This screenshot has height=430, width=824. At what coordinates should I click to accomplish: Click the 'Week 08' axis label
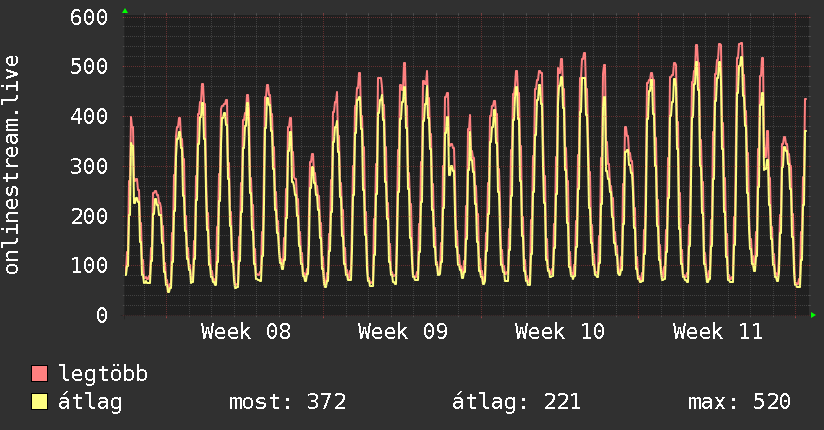(245, 332)
